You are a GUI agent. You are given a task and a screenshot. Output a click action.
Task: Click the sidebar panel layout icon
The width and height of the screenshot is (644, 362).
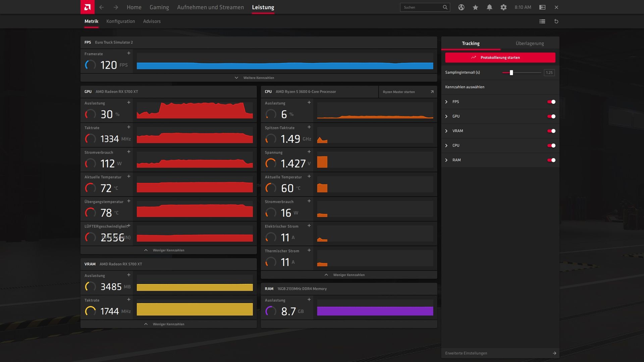click(542, 7)
